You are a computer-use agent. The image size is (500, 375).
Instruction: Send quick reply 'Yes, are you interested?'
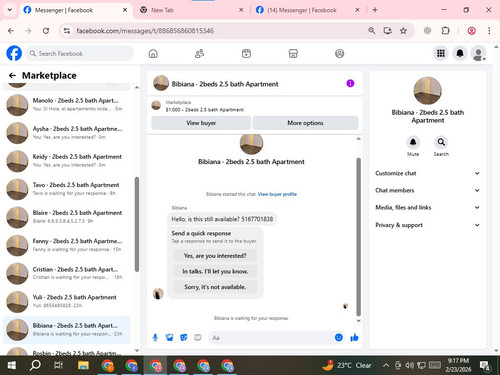[215, 256]
